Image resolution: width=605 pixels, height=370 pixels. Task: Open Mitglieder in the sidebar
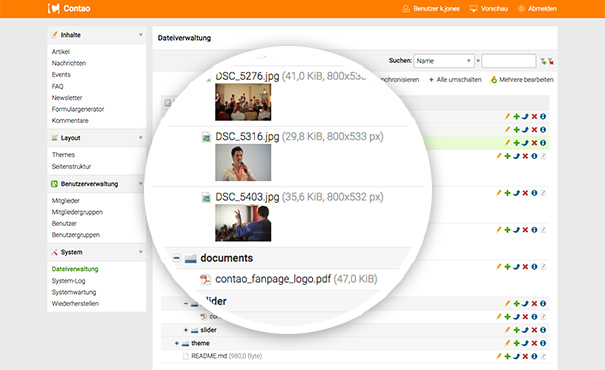pyautogui.click(x=66, y=201)
